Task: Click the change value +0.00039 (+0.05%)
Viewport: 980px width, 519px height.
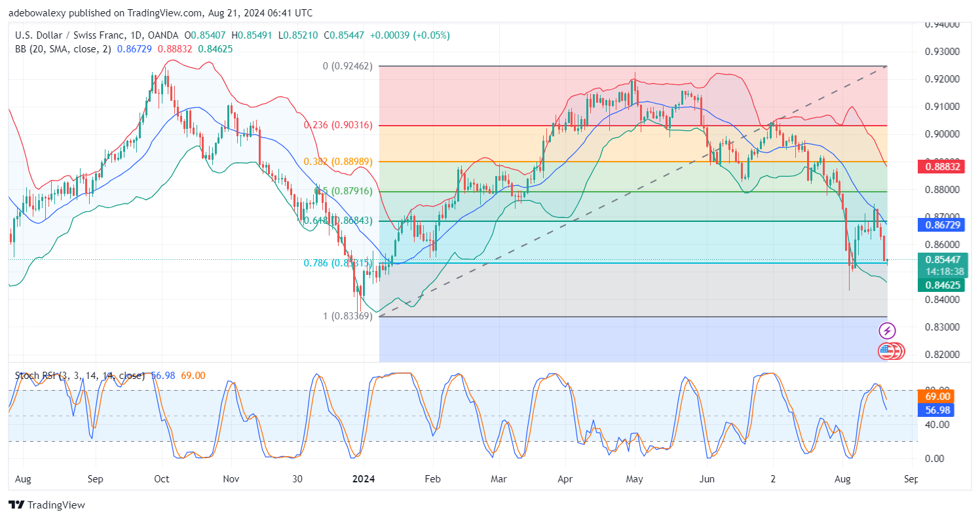Action: coord(410,35)
